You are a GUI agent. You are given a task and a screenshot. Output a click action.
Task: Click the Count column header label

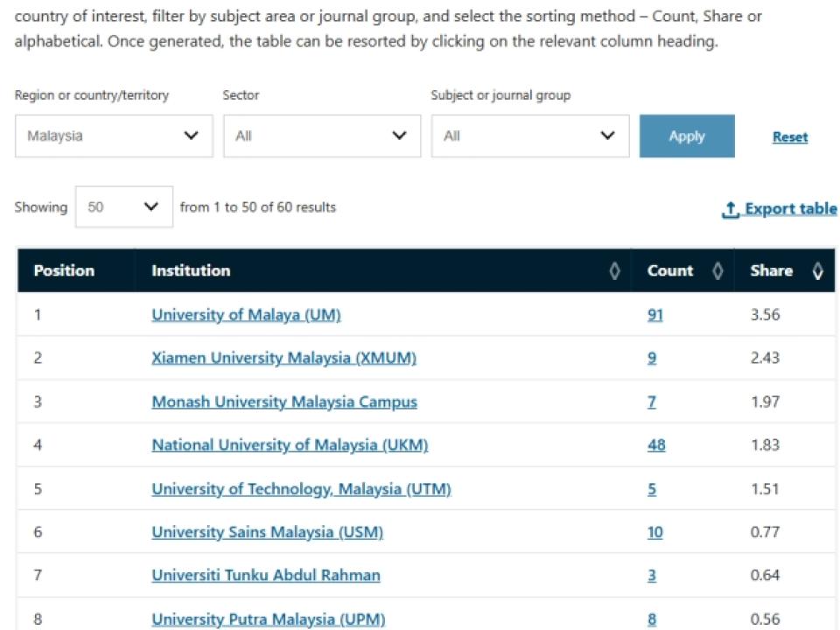(x=670, y=270)
